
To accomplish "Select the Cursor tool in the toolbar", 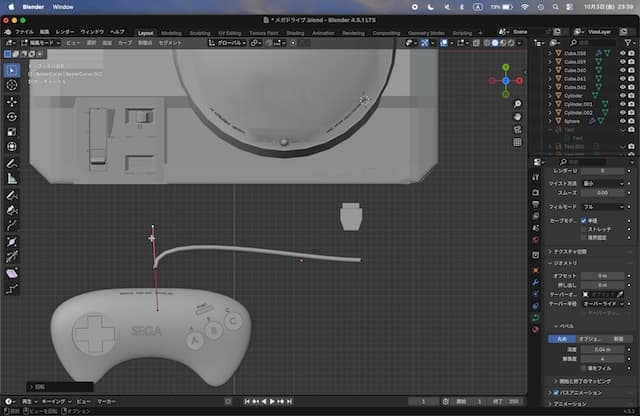I will 12,86.
